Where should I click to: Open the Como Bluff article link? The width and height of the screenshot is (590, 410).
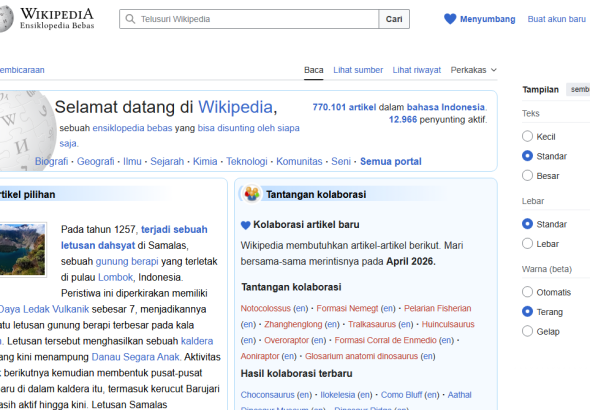(x=401, y=395)
